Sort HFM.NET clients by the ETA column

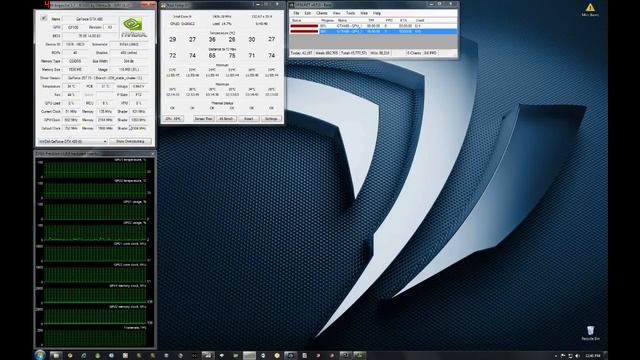(x=404, y=20)
